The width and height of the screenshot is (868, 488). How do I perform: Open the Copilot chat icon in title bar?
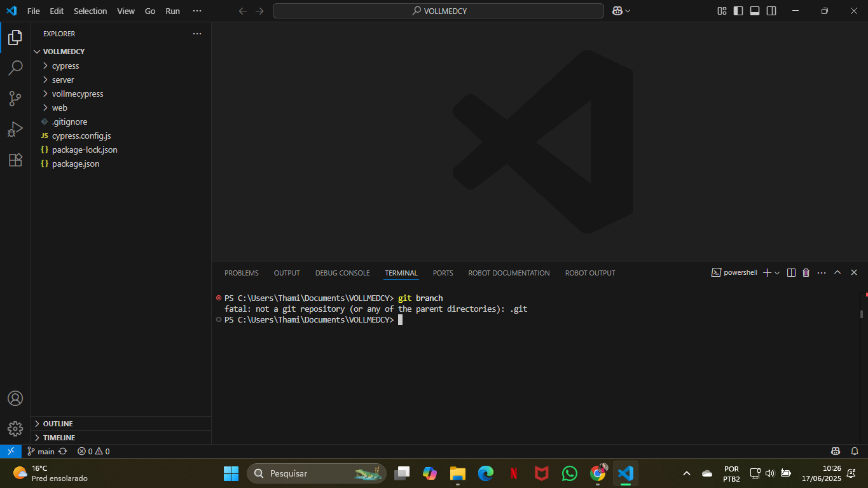617,11
